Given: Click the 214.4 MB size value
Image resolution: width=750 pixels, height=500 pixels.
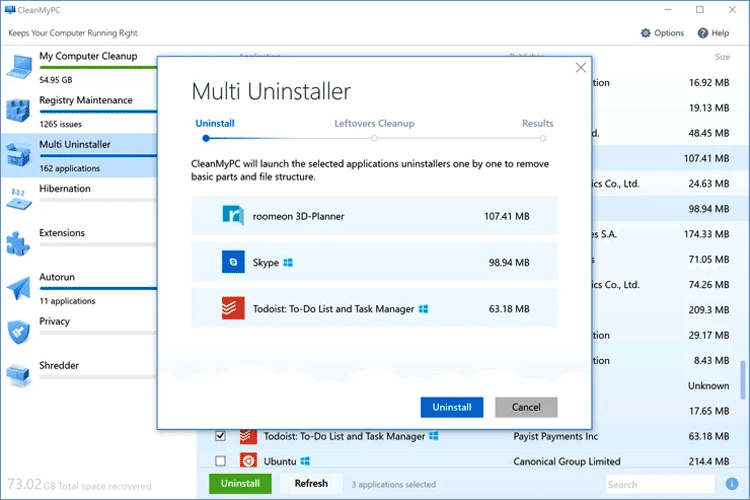Looking at the screenshot, I should (709, 461).
